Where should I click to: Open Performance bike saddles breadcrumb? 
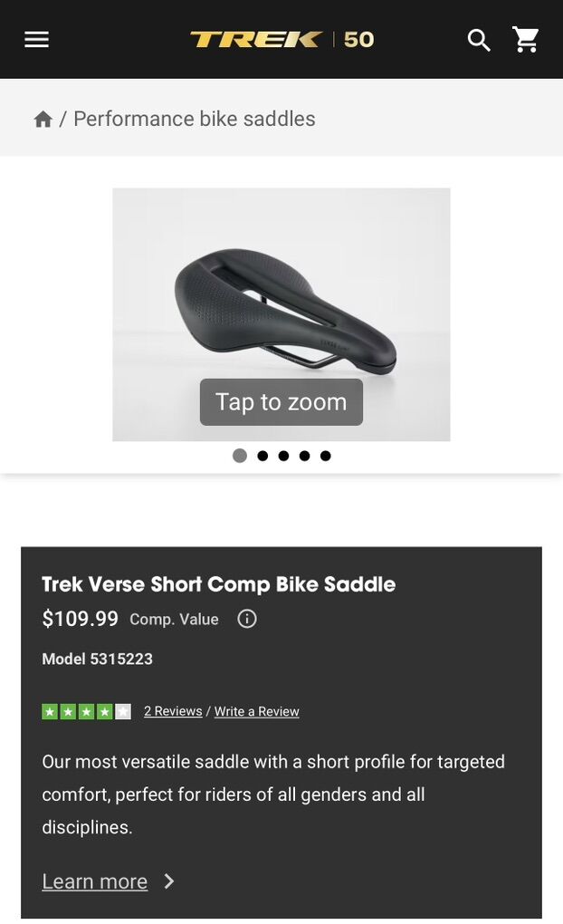click(194, 119)
